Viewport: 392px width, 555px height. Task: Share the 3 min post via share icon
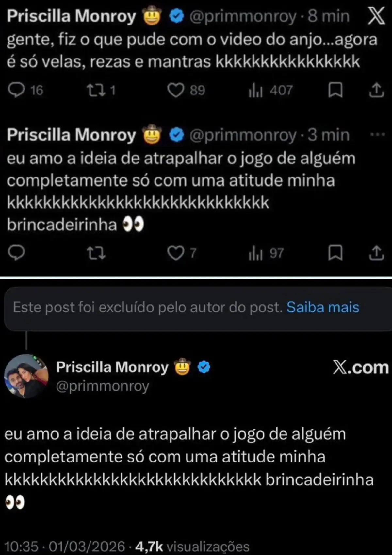click(x=376, y=253)
